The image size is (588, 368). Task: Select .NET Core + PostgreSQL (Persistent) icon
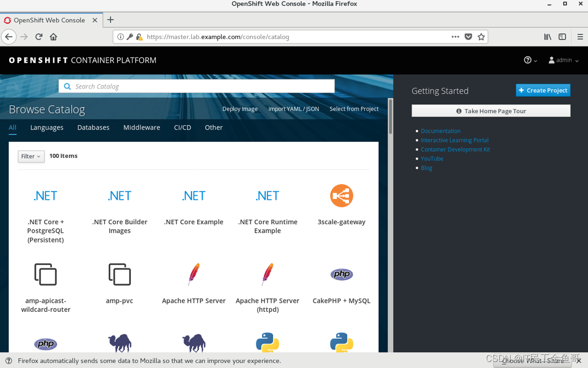click(x=46, y=196)
